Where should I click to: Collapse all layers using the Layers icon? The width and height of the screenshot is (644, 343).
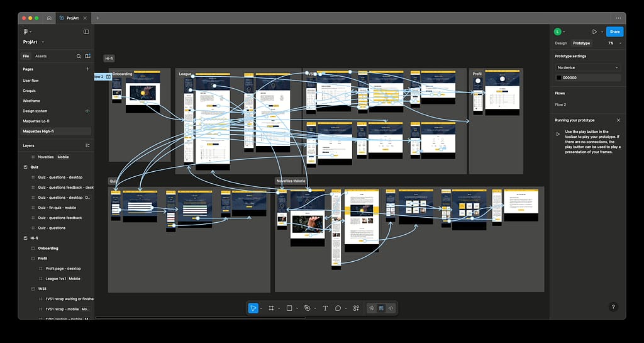87,145
